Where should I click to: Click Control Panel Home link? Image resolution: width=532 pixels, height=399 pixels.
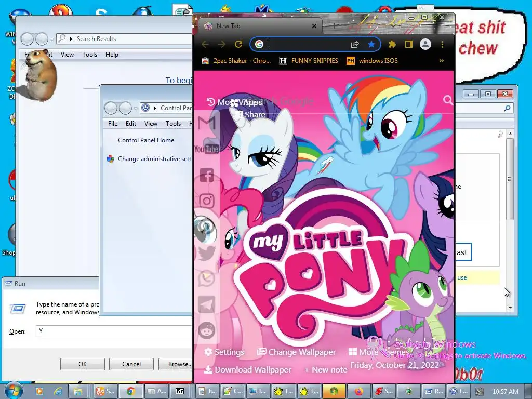tap(146, 140)
